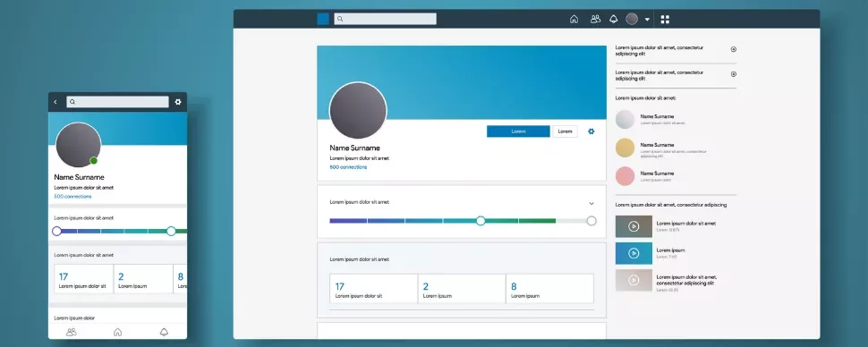Tap the green online status dot on mobile avatar

click(94, 160)
